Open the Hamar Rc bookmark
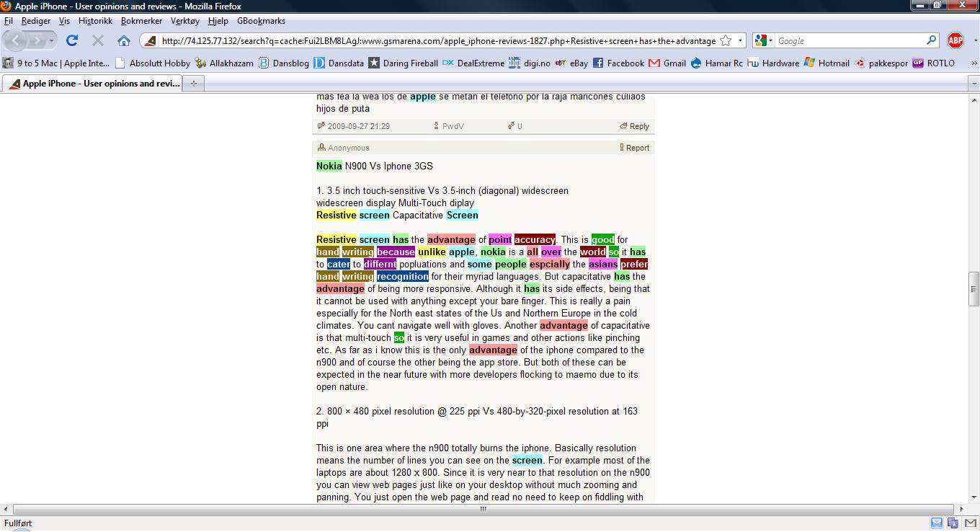980x532 pixels. tap(717, 63)
